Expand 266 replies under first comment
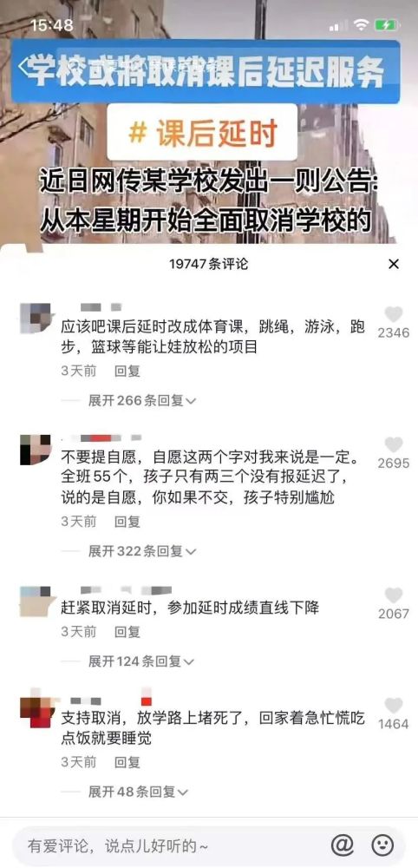 pyautogui.click(x=142, y=401)
